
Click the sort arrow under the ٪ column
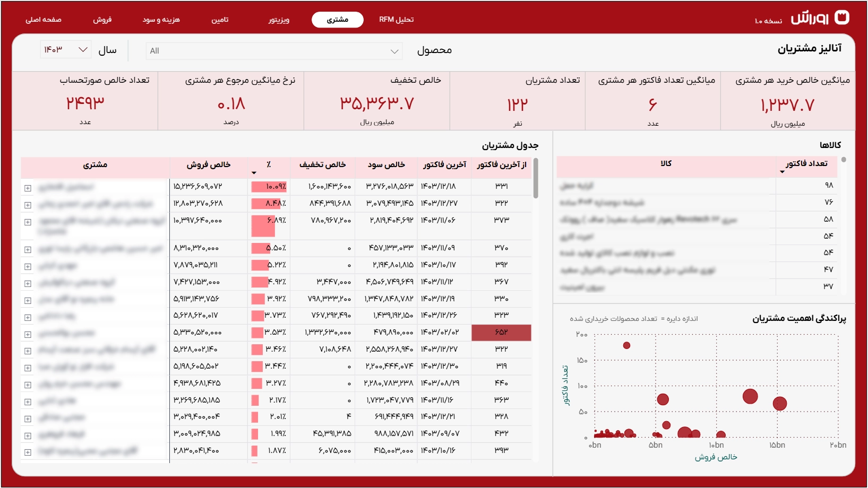(x=254, y=173)
